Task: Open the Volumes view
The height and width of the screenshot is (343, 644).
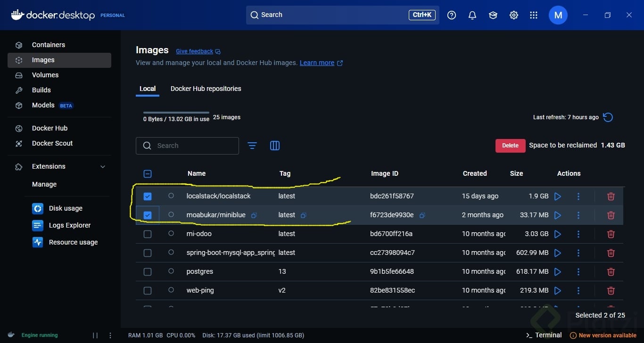Action: coord(59,75)
